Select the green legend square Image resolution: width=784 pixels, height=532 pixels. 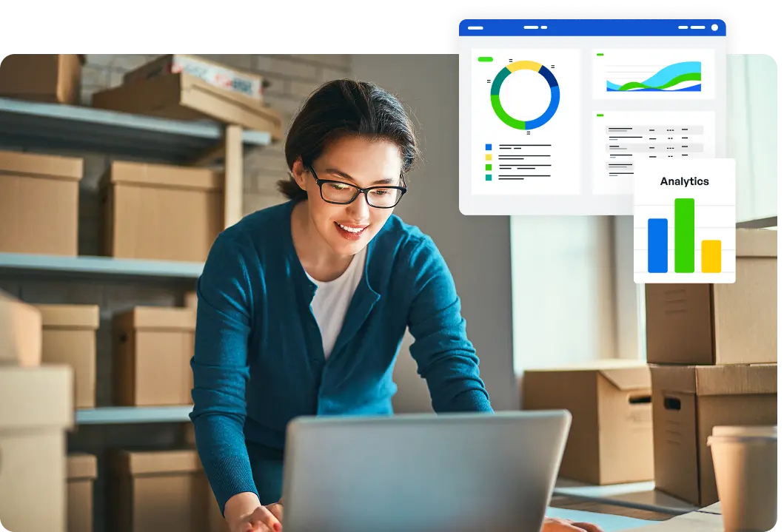pyautogui.click(x=489, y=167)
